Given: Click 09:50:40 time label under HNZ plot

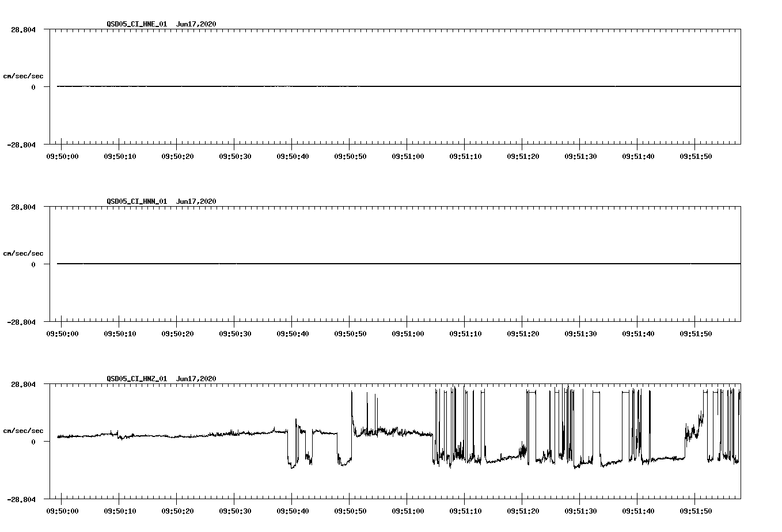Looking at the screenshot, I should click(293, 511).
